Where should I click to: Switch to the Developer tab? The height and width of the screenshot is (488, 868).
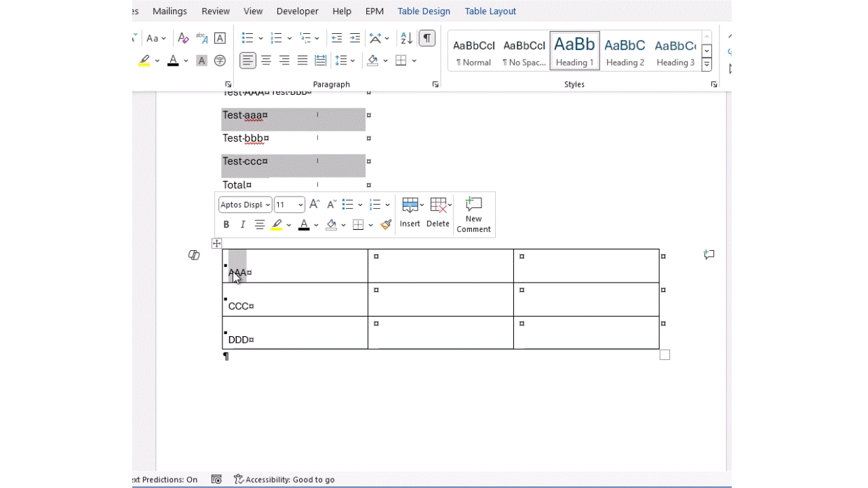(x=297, y=11)
